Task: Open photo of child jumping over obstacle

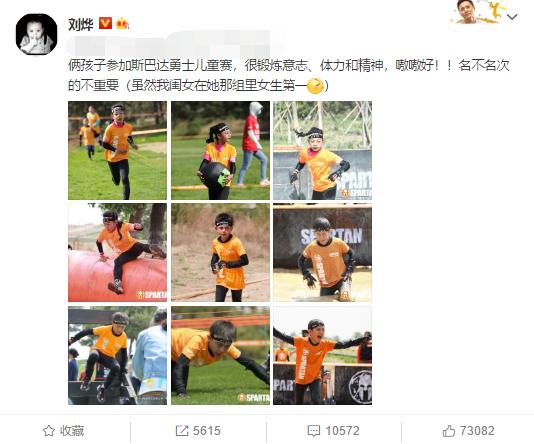Action: pyautogui.click(x=117, y=355)
